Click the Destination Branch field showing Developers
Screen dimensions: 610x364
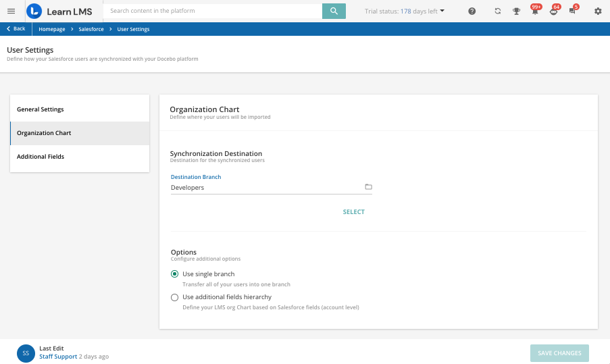[271, 188]
